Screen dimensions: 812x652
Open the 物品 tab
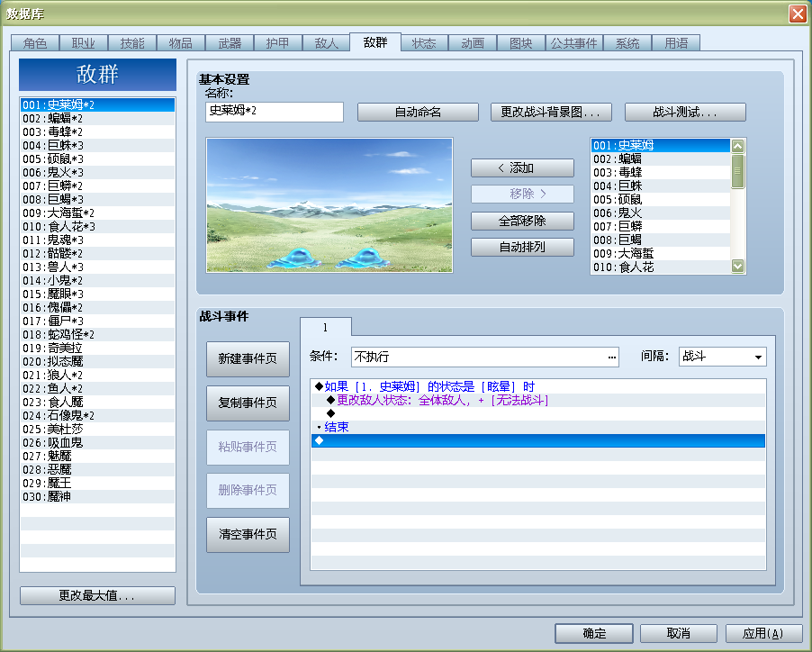pyautogui.click(x=181, y=43)
